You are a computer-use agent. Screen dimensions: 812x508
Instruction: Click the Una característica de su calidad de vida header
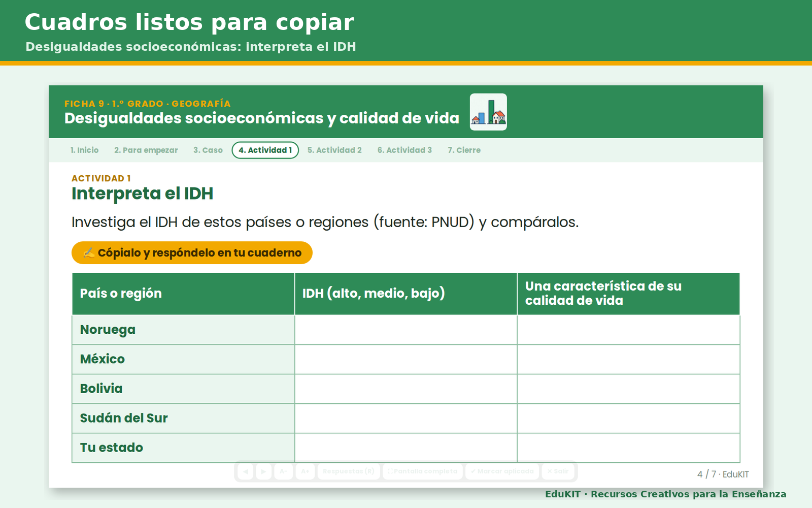point(628,294)
